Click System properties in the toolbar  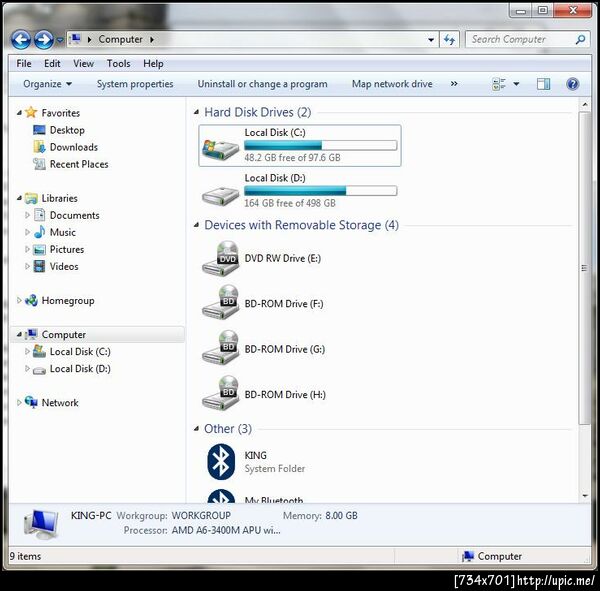135,84
